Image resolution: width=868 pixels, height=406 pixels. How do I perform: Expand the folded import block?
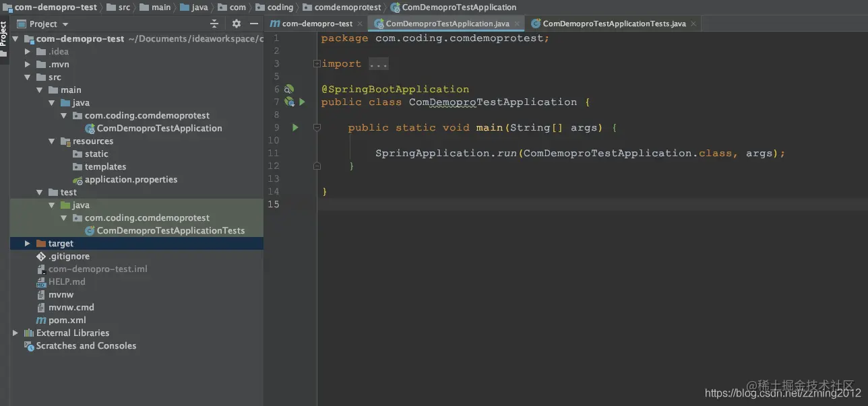pos(317,63)
